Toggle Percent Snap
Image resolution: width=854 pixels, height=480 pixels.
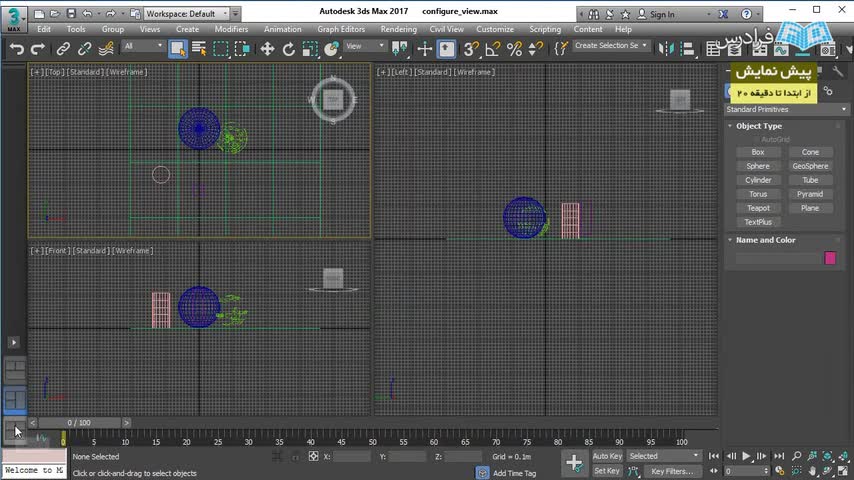coord(514,50)
